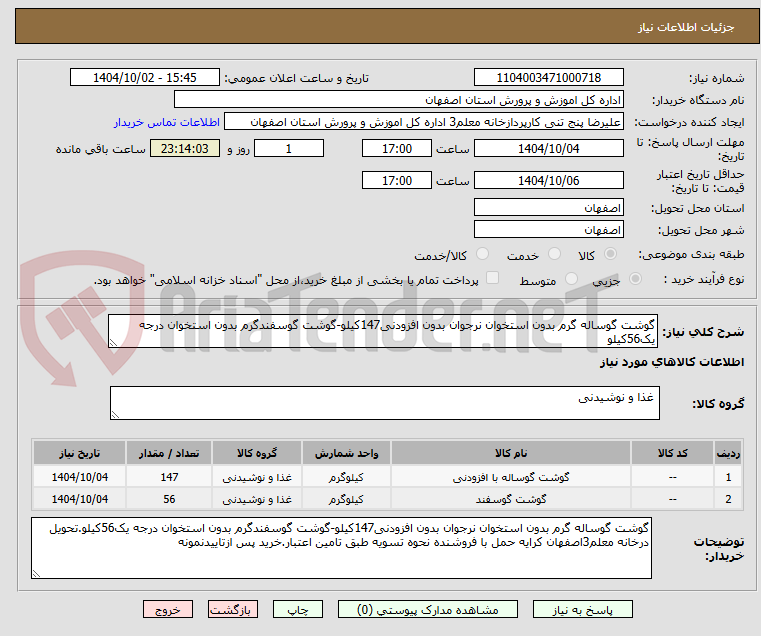
Task: Click the quantity cell 56
Action: click(169, 499)
